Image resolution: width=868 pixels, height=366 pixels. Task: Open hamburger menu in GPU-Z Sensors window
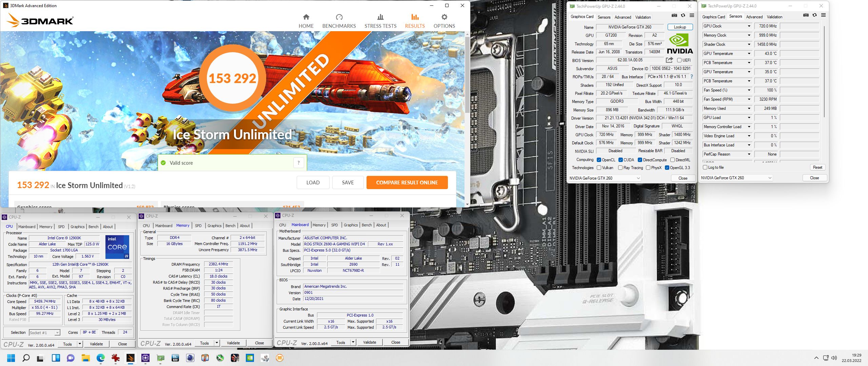tap(823, 15)
